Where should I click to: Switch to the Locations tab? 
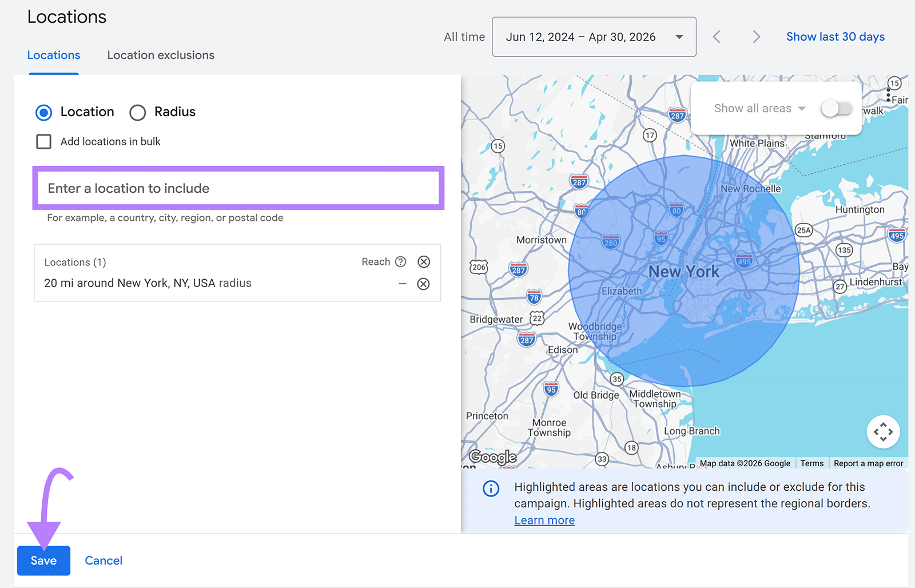(54, 55)
